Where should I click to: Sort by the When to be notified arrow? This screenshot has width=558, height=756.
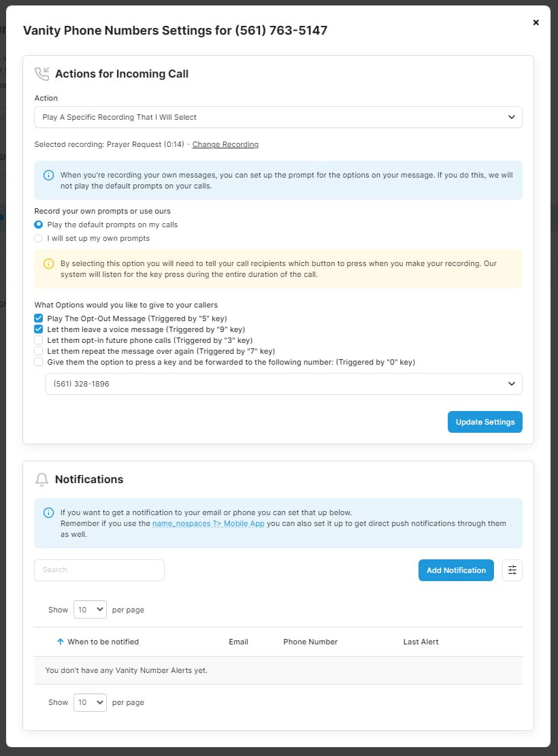pos(61,642)
